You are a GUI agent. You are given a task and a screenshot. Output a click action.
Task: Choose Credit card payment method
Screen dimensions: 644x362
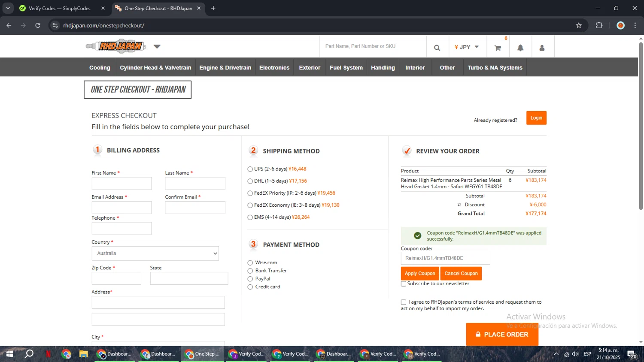click(250, 287)
